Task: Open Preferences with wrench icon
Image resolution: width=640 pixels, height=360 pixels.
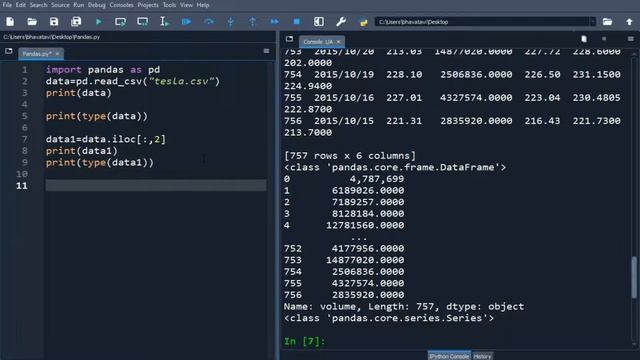Action: tap(341, 22)
